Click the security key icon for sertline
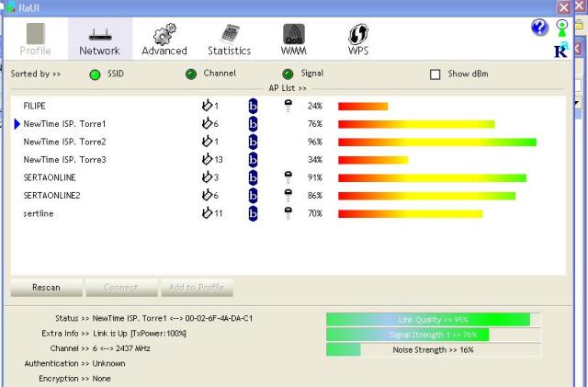 point(288,213)
